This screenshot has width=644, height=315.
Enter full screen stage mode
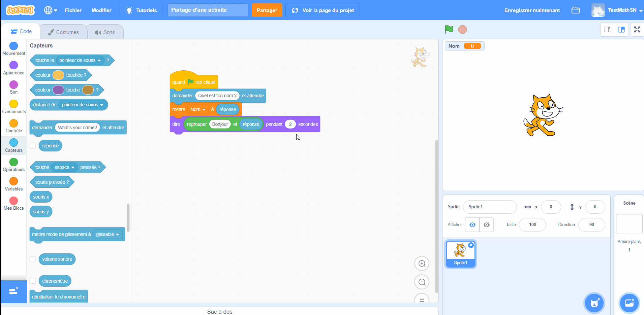(637, 30)
